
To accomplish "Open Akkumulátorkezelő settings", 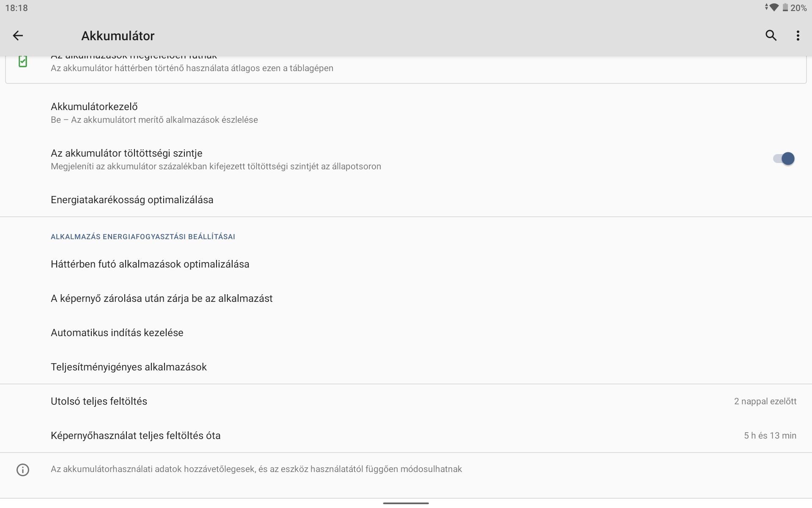I will pyautogui.click(x=406, y=113).
